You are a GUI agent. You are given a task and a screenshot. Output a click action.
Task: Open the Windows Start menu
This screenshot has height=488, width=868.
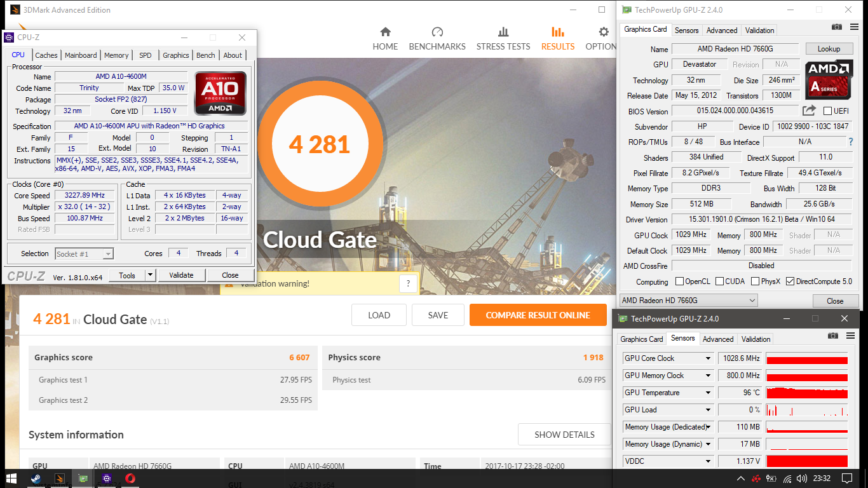[x=11, y=478]
